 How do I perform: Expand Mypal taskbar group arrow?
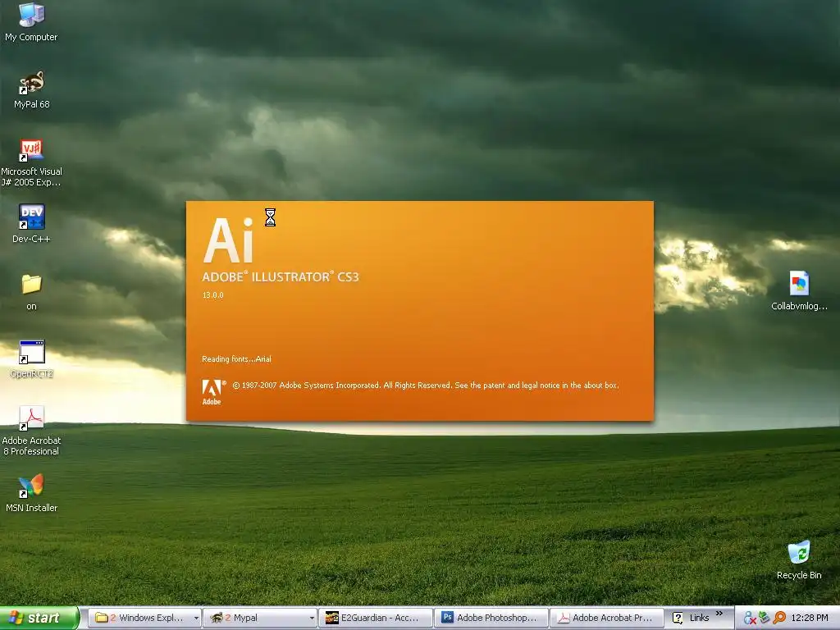[x=312, y=618]
